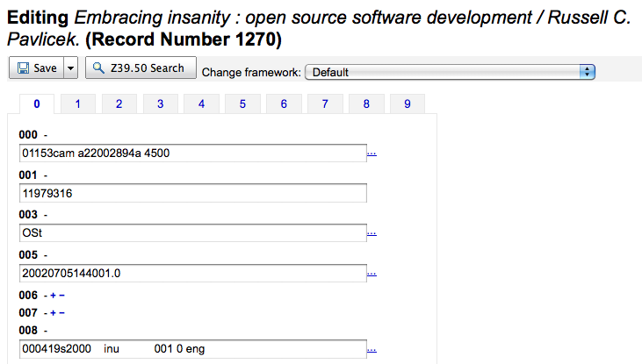Viewport: 642px width, 364px height.
Task: Launch the ellipsis editor for field 008
Action: 371,349
